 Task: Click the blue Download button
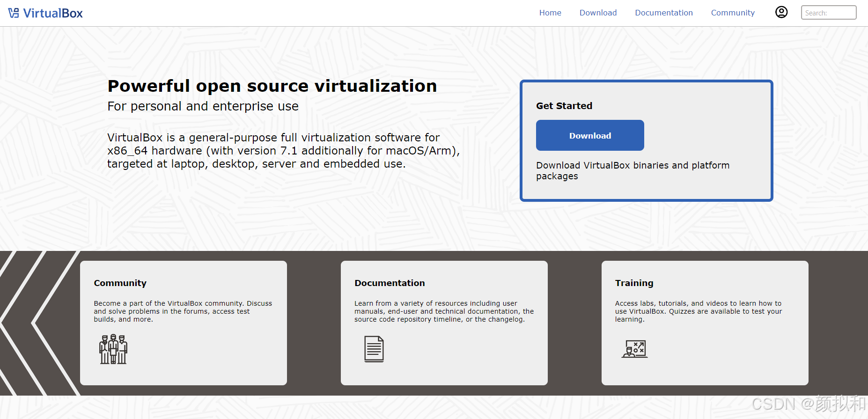point(590,135)
